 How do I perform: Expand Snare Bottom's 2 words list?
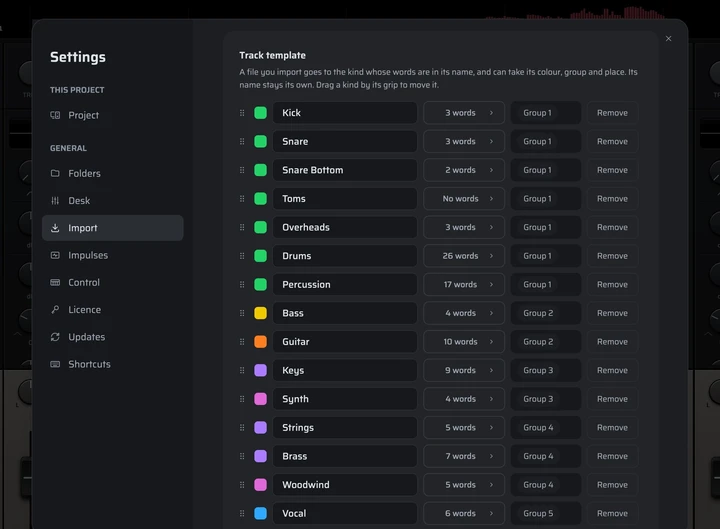click(464, 170)
